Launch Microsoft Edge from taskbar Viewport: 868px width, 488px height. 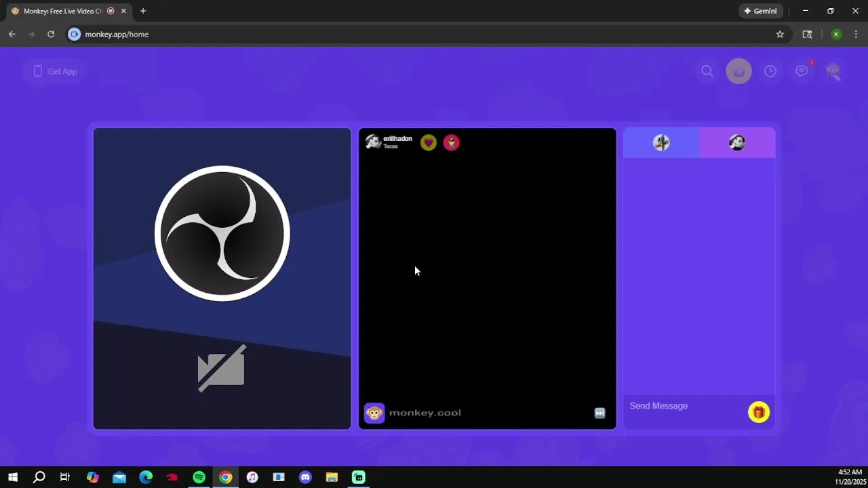point(146,477)
